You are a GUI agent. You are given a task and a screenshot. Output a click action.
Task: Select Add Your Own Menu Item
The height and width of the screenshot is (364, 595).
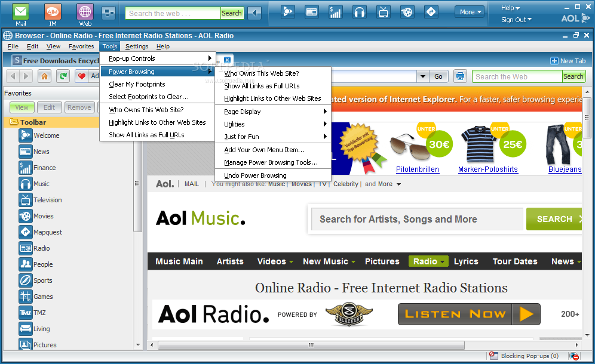[273, 150]
